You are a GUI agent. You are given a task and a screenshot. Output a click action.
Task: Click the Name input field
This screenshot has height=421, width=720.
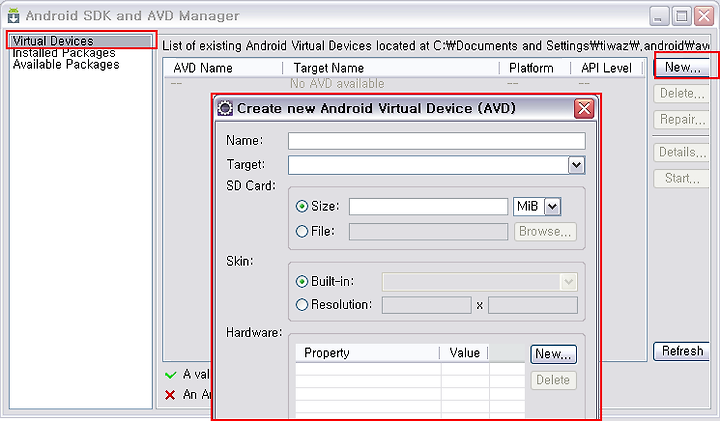(437, 141)
